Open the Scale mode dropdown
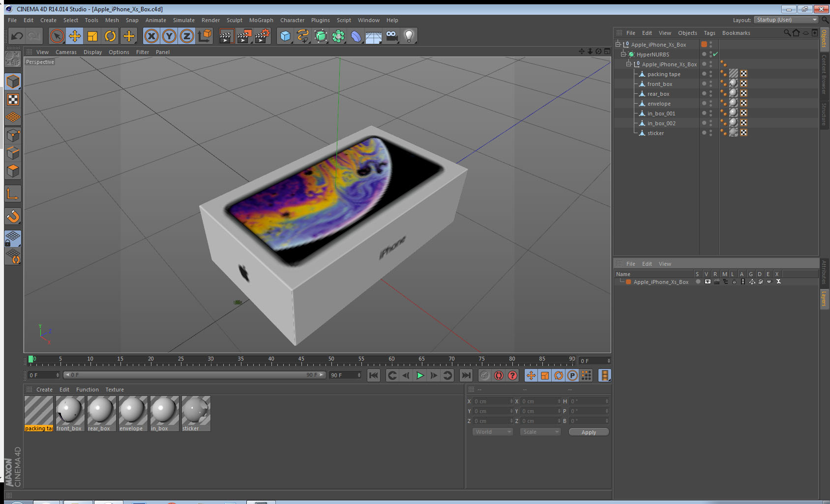This screenshot has height=504, width=830. click(540, 432)
